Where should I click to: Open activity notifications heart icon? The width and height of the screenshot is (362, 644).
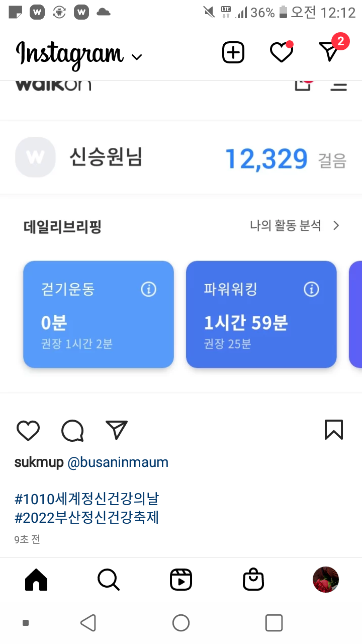[282, 52]
